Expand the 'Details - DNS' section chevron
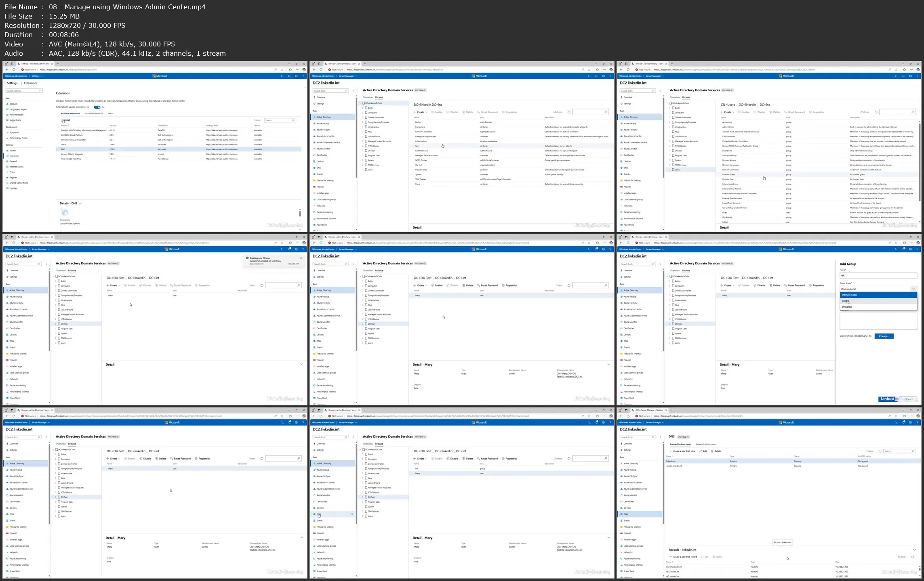The width and height of the screenshot is (924, 581). tap(80, 203)
